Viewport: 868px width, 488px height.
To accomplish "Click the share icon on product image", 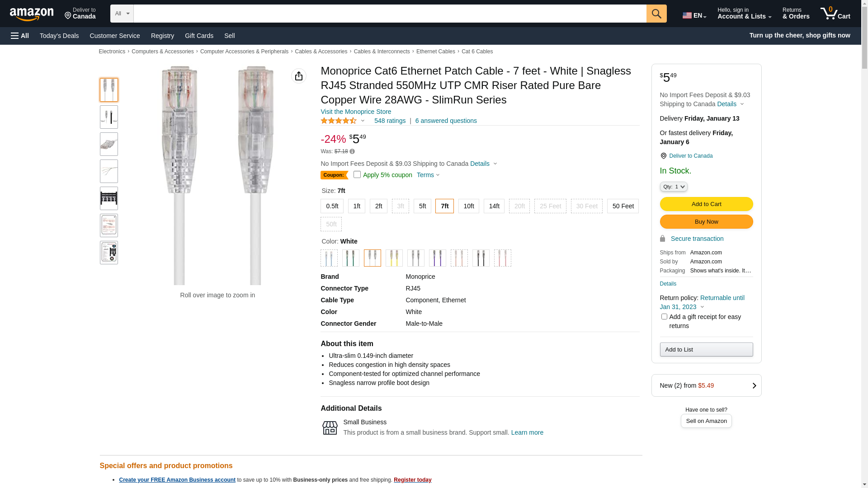I will click(x=298, y=76).
